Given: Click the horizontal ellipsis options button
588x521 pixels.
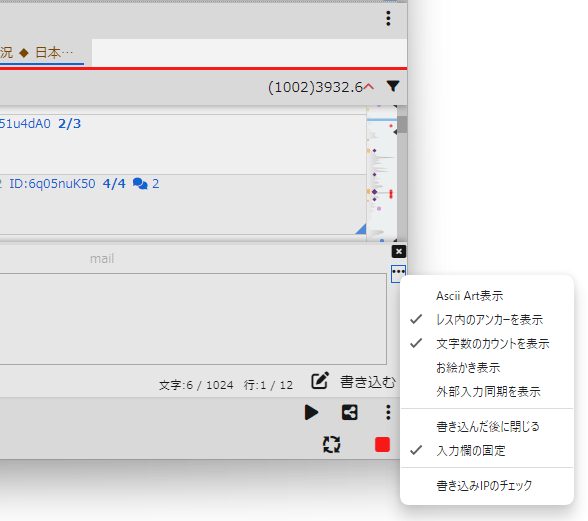Looking at the screenshot, I should tap(398, 273).
